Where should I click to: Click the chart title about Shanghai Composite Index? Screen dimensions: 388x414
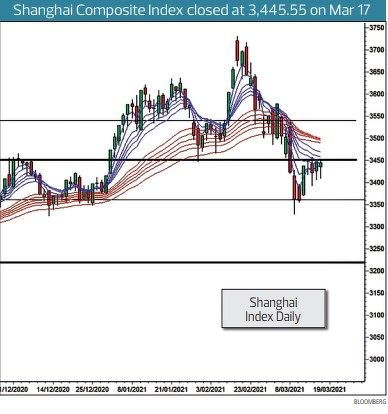(192, 10)
